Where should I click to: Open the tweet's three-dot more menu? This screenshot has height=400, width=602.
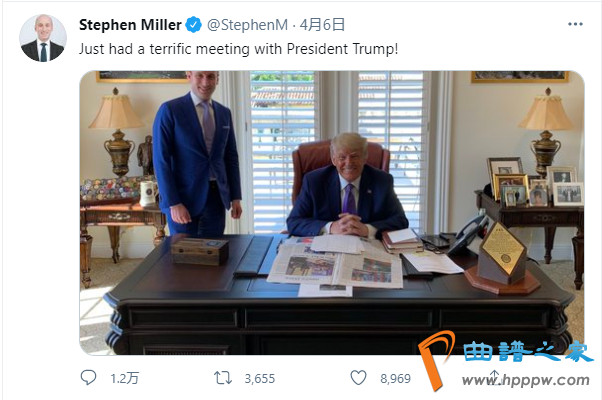(x=575, y=24)
